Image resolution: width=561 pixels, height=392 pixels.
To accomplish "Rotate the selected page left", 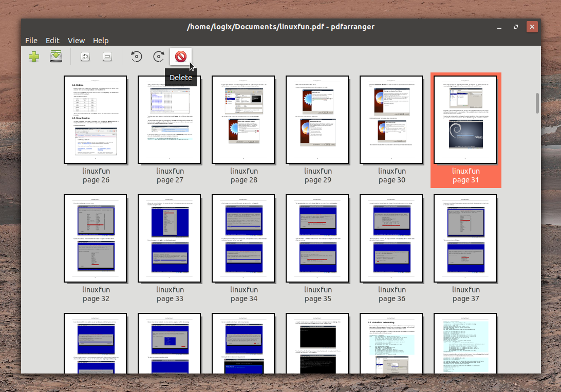I will [x=136, y=57].
